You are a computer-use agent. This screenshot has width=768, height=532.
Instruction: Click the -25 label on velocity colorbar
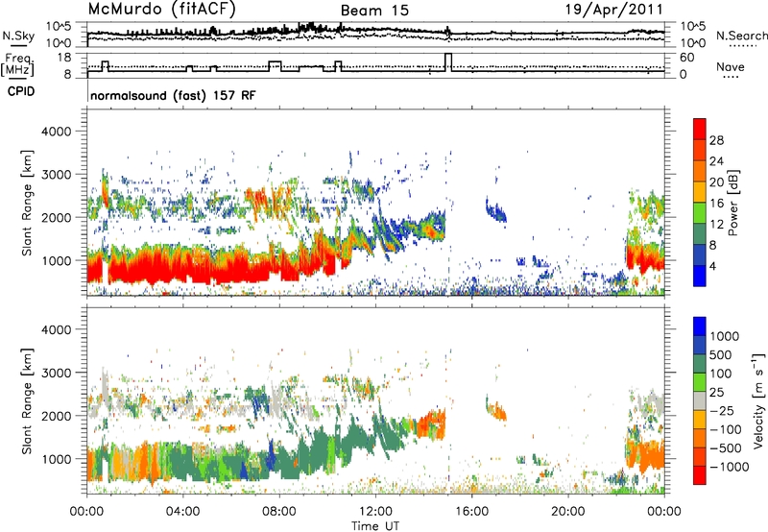722,411
